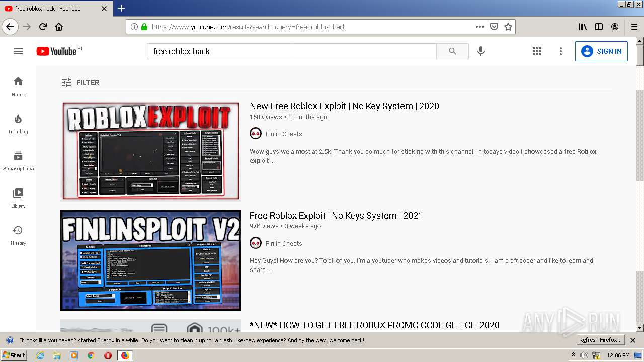
Task: Go back with the browser back arrow
Action: pyautogui.click(x=10, y=27)
